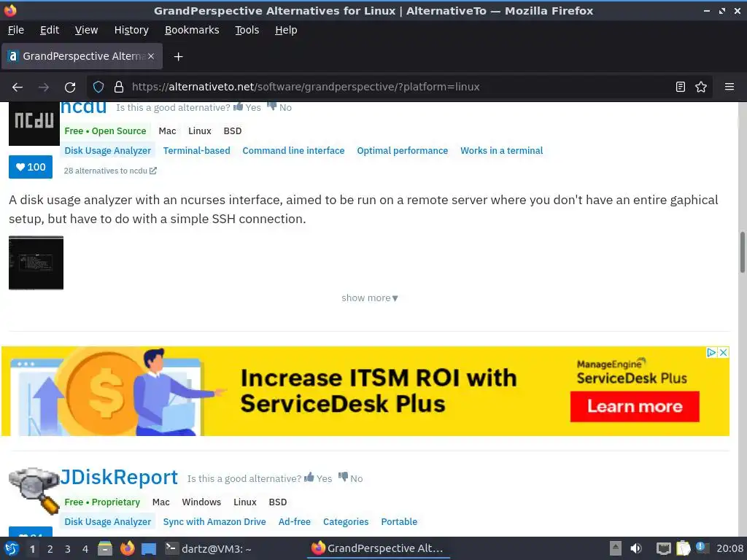
Task: Open History menu
Action: pyautogui.click(x=131, y=30)
